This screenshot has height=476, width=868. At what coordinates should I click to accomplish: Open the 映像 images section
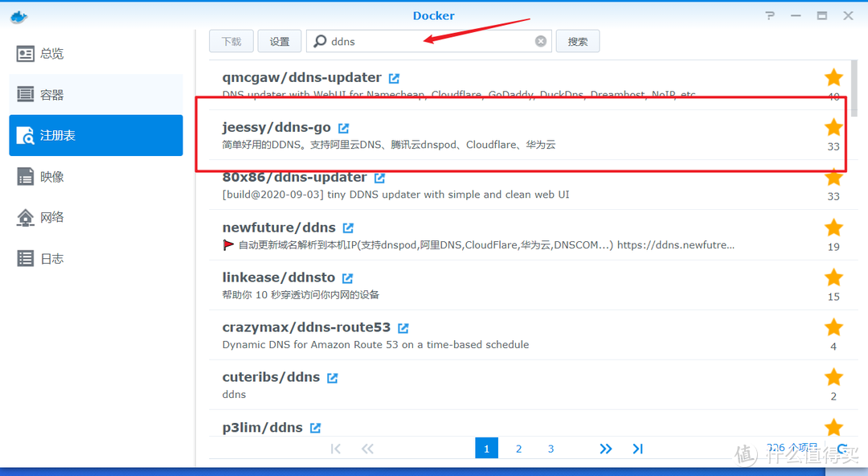(96, 177)
